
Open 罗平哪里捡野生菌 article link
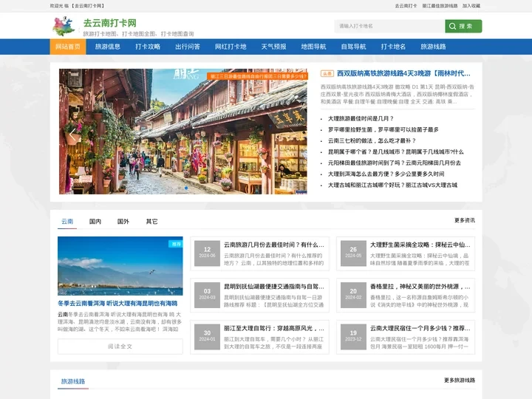383,129
